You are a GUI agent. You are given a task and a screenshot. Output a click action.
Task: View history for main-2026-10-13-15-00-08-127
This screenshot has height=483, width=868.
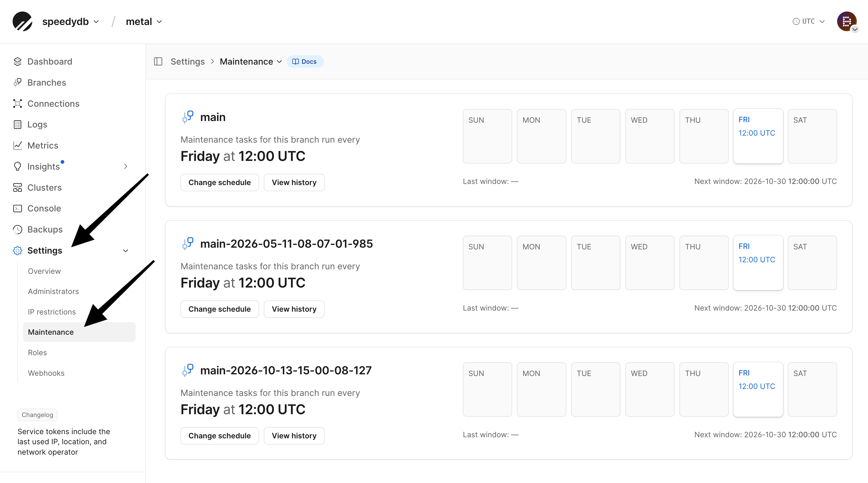[294, 436]
